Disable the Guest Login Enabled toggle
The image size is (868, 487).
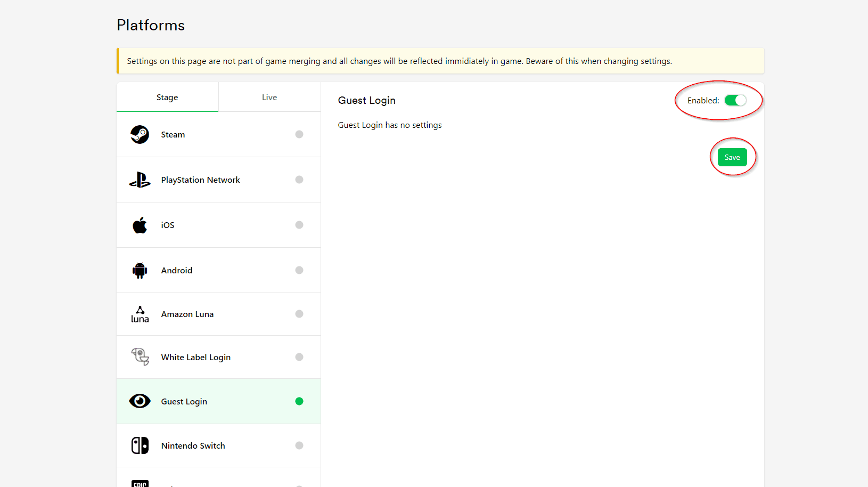click(735, 100)
